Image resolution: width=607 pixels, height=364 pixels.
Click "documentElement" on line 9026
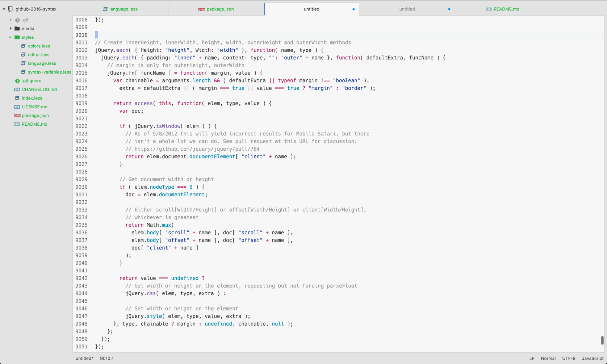click(212, 156)
